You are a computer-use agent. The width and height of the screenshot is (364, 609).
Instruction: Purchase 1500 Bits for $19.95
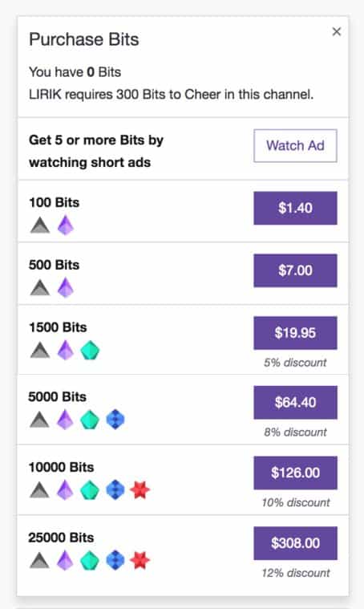click(x=295, y=333)
